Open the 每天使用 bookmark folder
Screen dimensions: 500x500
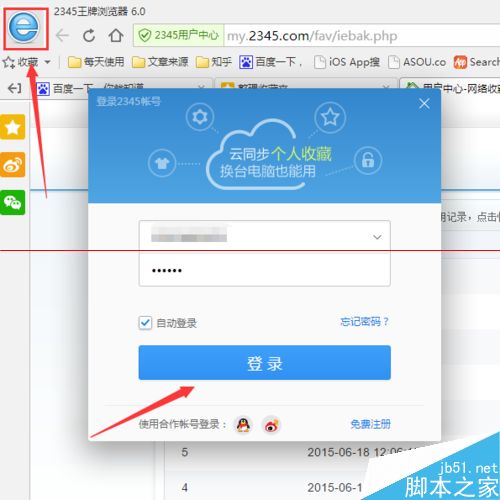coord(96,62)
